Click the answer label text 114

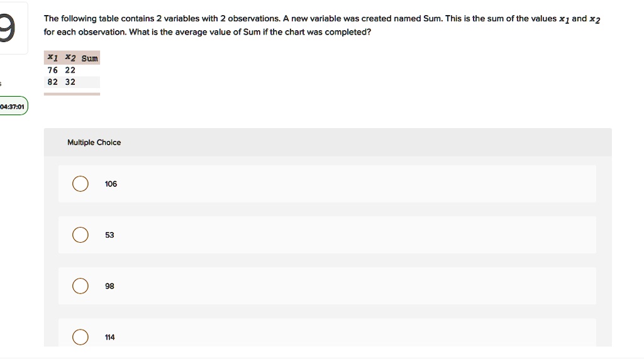coord(109,337)
